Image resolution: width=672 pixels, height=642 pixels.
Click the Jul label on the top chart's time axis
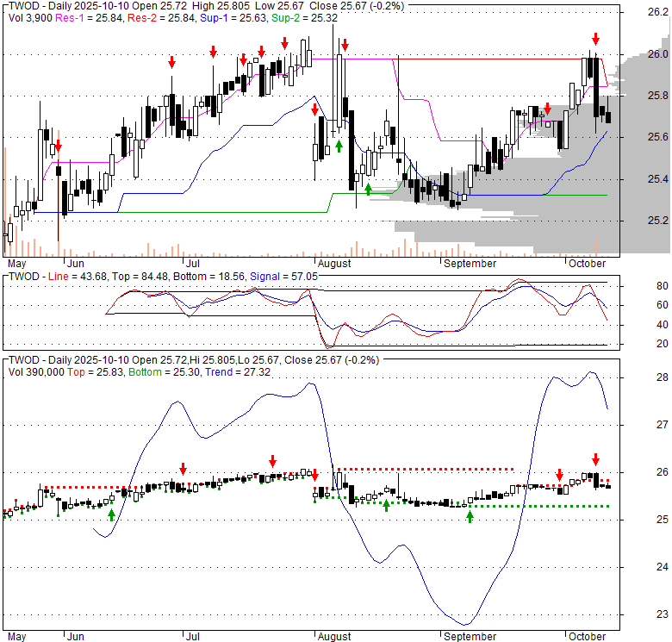tap(192, 264)
